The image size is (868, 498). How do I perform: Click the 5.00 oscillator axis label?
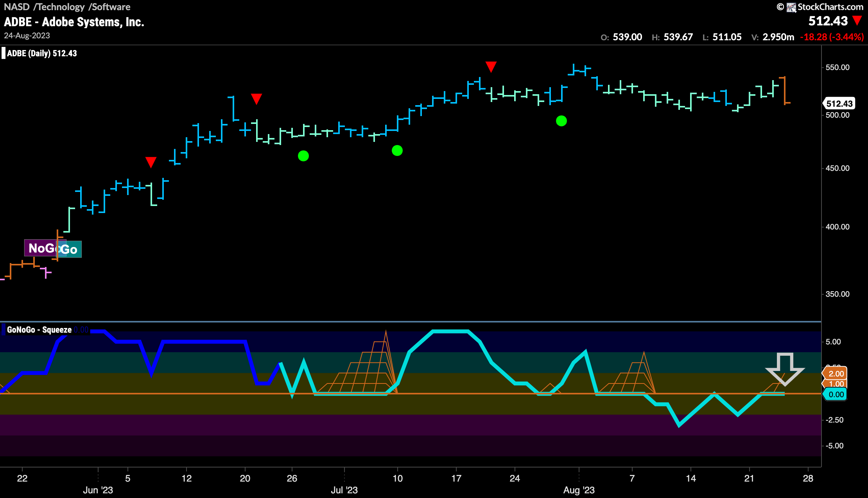(x=833, y=342)
